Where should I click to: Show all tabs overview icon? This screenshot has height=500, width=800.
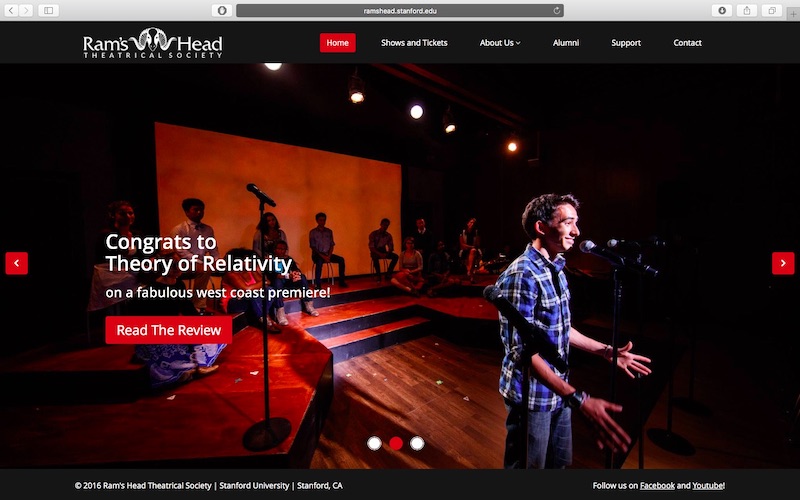point(772,10)
